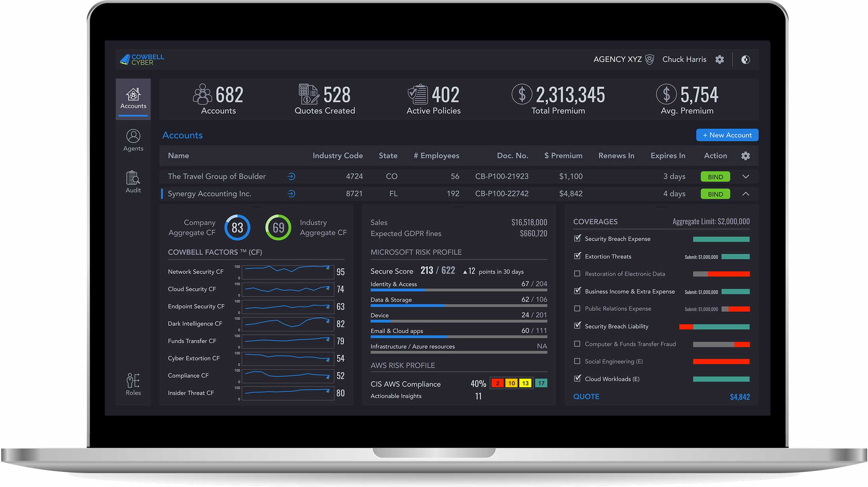Uncheck Security Breach Expense coverage
This screenshot has width=868, height=487.
click(x=577, y=238)
